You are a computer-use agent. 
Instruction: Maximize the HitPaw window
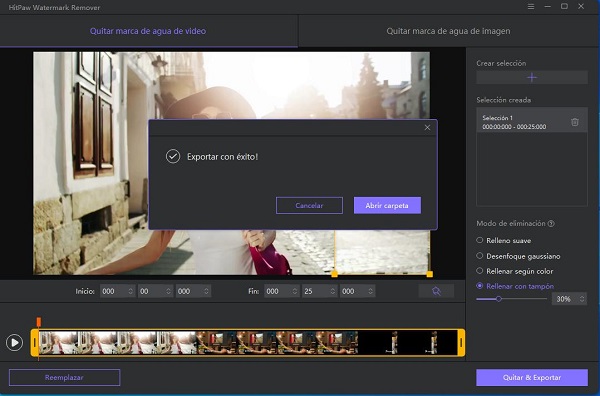tap(564, 6)
